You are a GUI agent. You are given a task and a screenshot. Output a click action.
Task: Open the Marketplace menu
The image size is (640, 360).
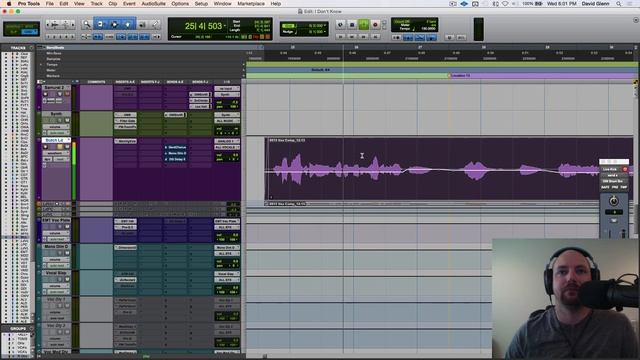(251, 4)
